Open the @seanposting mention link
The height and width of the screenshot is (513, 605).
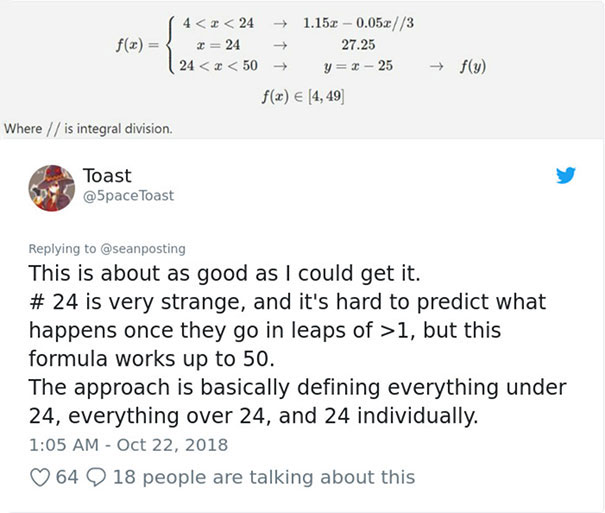[x=143, y=249]
